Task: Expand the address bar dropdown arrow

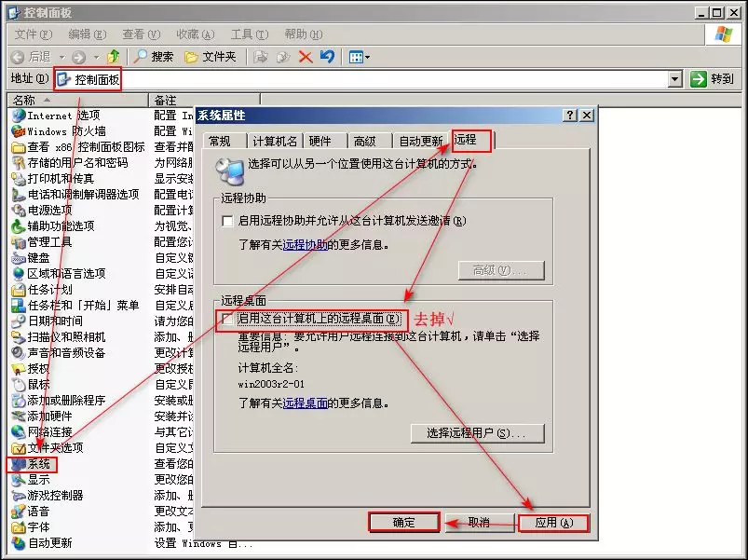Action: 675,80
